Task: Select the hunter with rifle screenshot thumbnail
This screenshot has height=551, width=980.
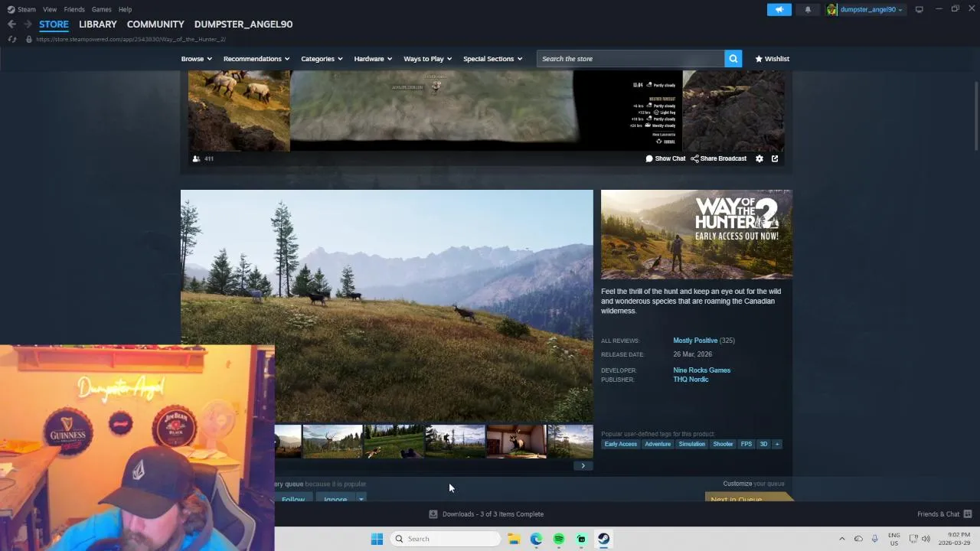Action: [456, 442]
